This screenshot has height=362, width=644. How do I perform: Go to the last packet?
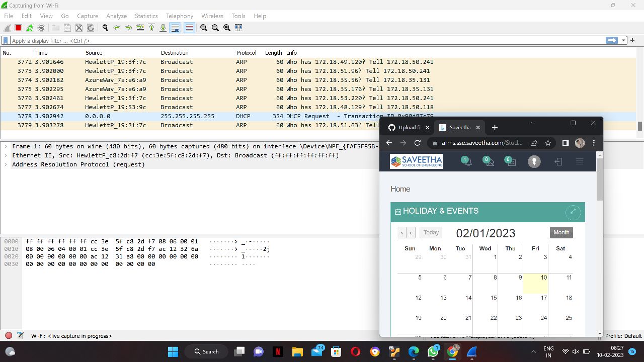click(x=164, y=28)
